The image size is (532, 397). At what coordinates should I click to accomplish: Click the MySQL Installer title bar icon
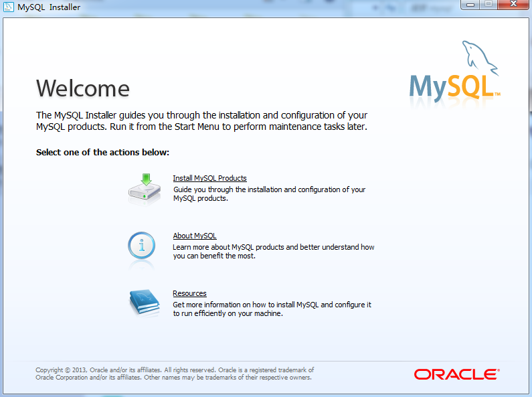[x=8, y=7]
